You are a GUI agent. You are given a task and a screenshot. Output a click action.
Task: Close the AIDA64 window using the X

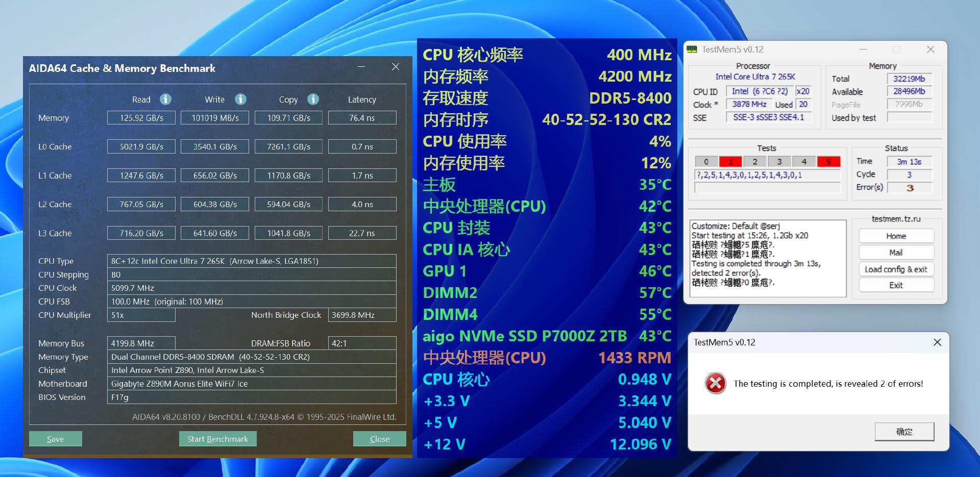point(396,67)
